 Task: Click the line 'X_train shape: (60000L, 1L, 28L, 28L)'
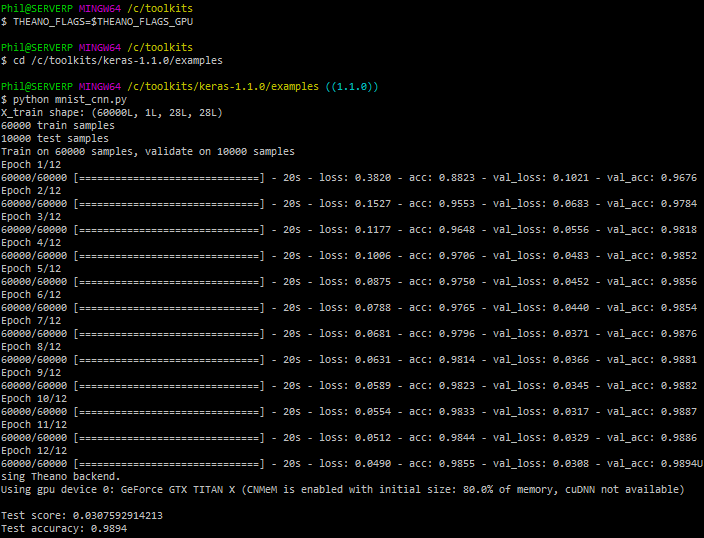[112, 113]
